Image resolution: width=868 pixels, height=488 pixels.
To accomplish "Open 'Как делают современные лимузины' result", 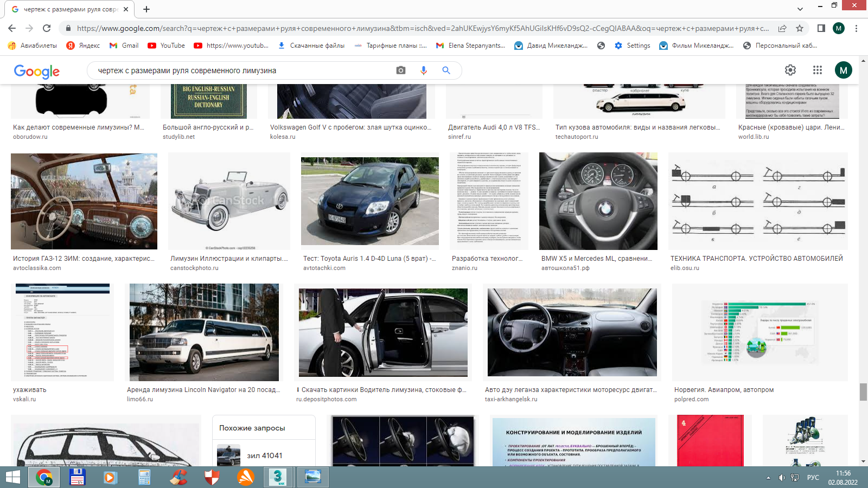I will click(x=79, y=127).
